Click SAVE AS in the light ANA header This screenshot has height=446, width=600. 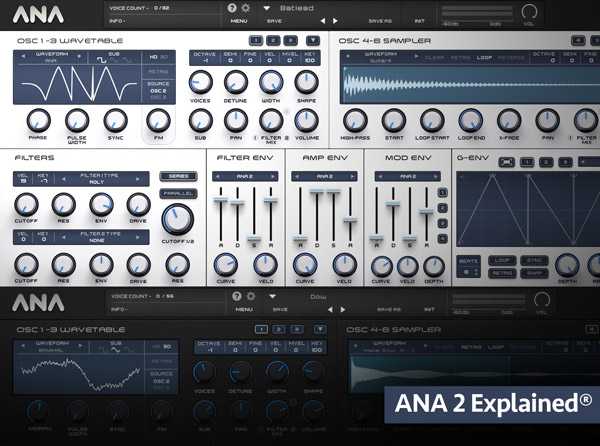pyautogui.click(x=380, y=21)
